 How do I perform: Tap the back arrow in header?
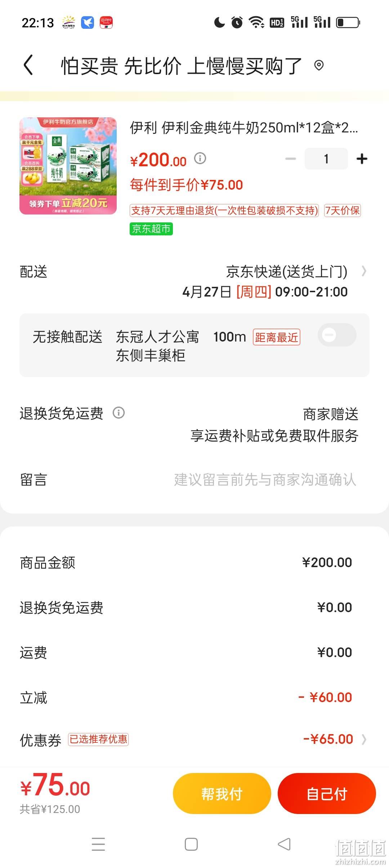pos(28,65)
